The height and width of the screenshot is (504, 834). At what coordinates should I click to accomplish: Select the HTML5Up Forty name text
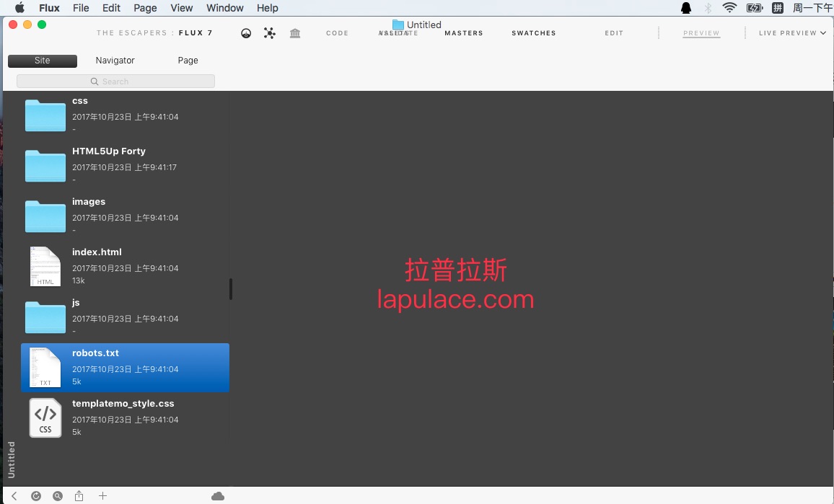click(x=108, y=151)
